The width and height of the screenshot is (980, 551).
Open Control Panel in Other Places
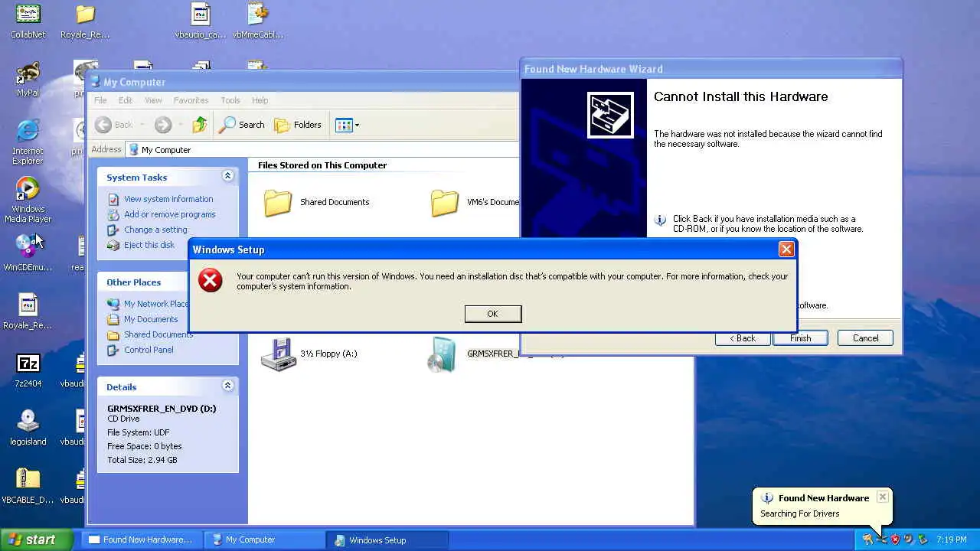click(x=140, y=350)
